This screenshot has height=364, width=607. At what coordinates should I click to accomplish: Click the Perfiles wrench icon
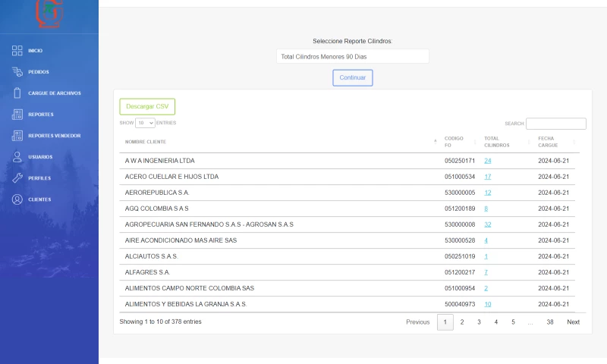[x=17, y=178]
